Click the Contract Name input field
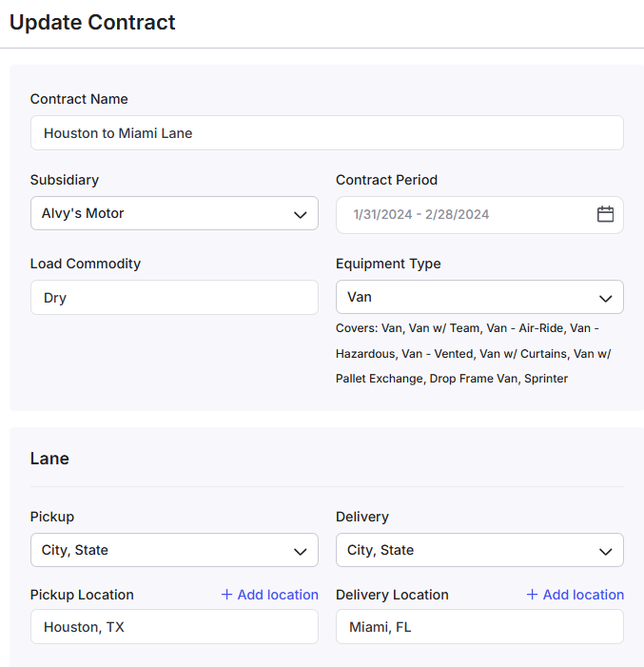Image resolution: width=644 pixels, height=667 pixels. (327, 132)
